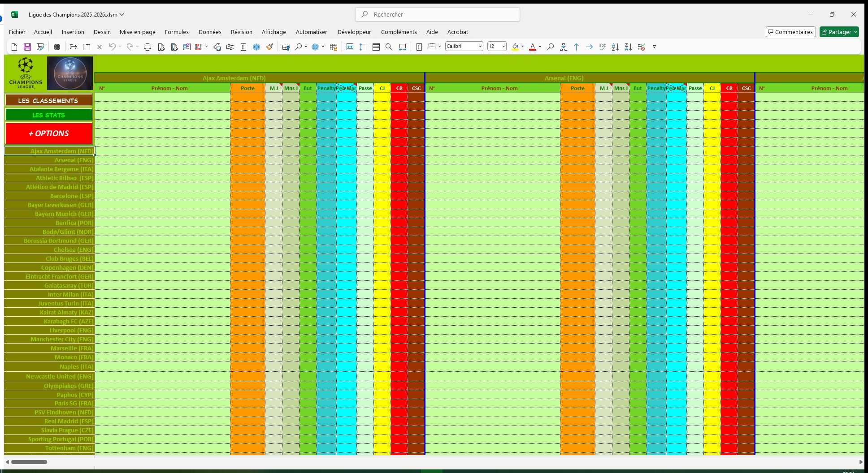868x473 pixels.
Task: Click the table with padlock icon
Action: pyautogui.click(x=334, y=47)
